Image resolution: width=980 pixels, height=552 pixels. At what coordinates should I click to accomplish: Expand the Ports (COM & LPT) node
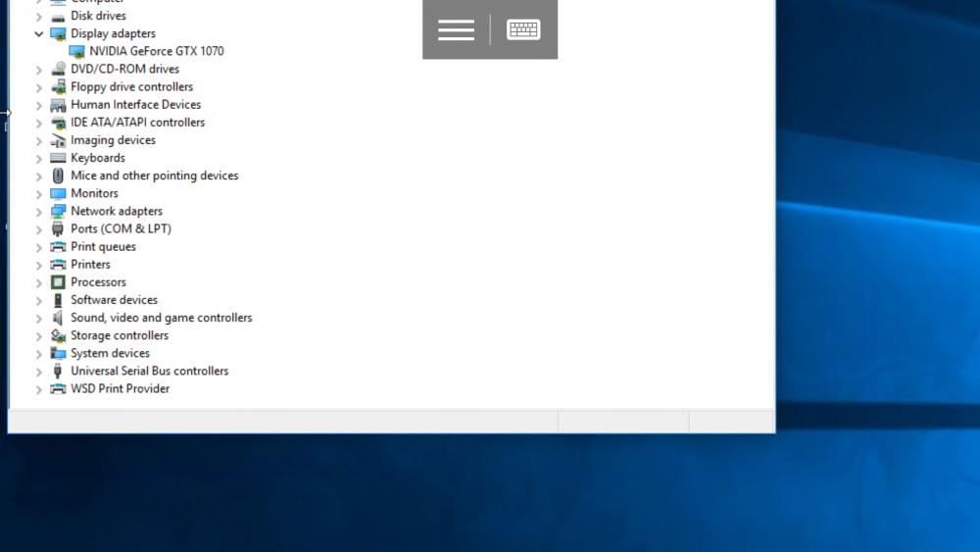39,229
